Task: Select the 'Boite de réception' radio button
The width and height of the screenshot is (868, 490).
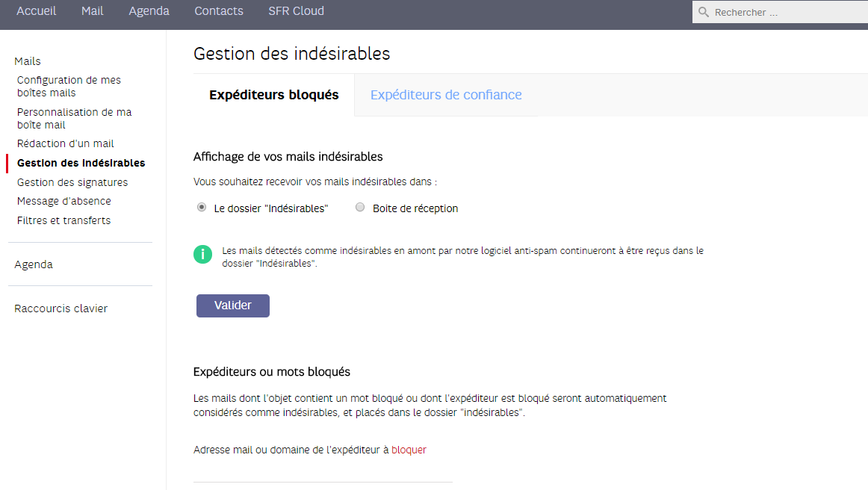Action: pos(360,208)
